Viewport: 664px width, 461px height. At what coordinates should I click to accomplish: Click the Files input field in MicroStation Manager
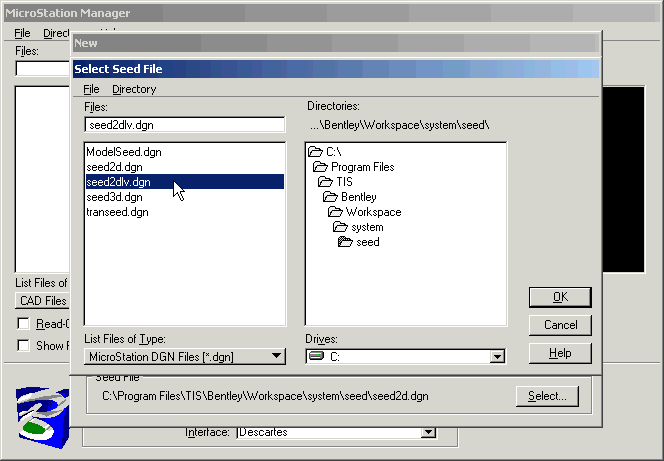coord(42,69)
